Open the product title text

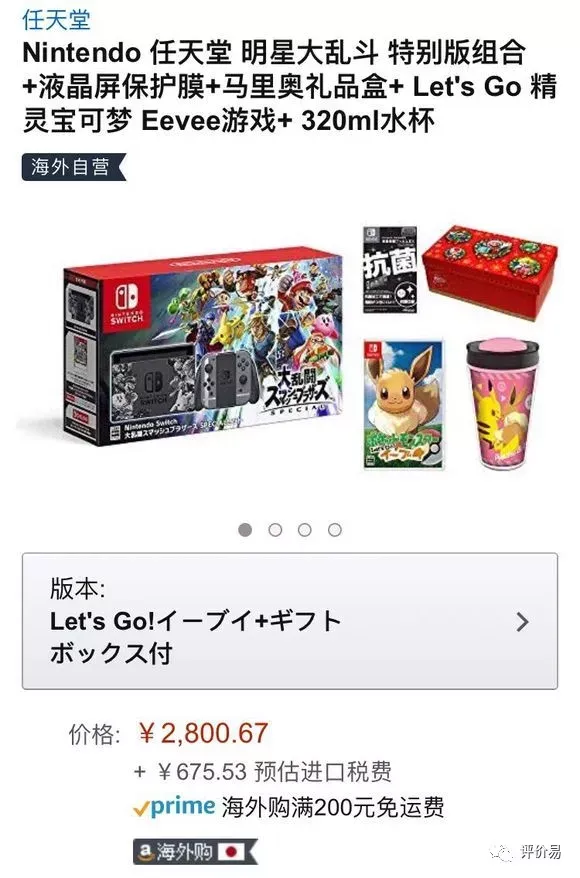tap(290, 87)
